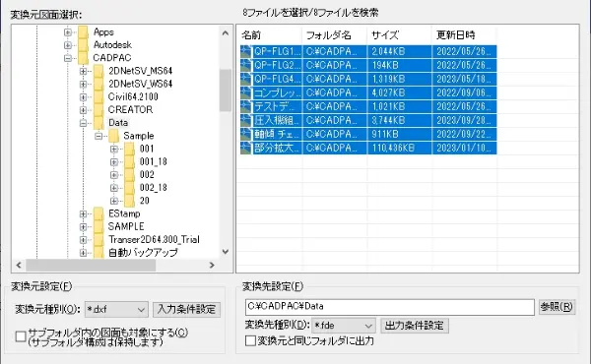Click the 001_18 folder icon
Image resolution: width=591 pixels, height=364 pixels.
pyautogui.click(x=129, y=161)
